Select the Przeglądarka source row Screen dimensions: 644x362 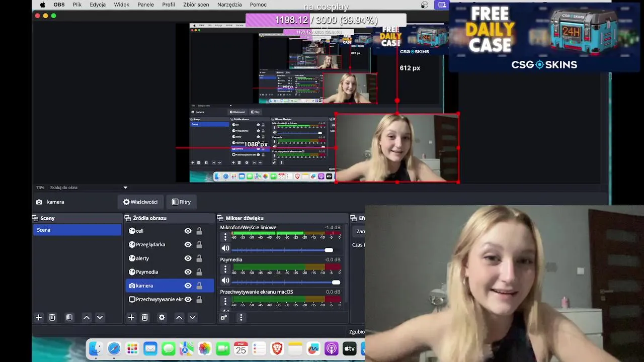pos(170,244)
